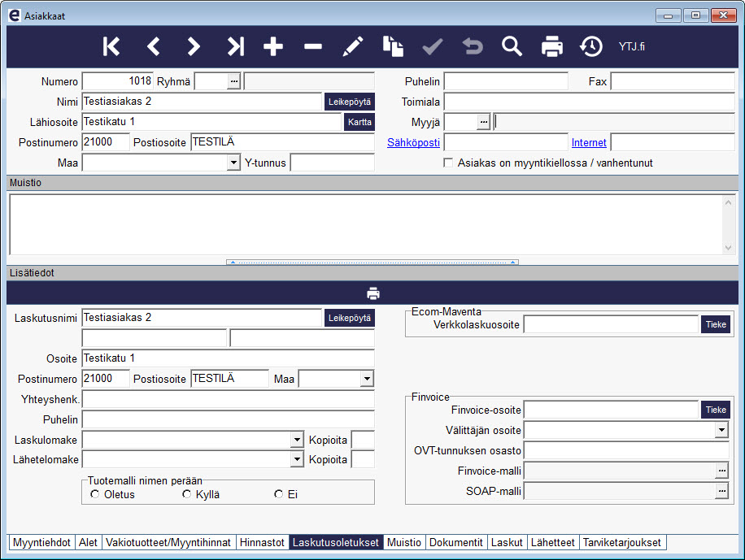Click Kartta button next to Lähiosoite
The width and height of the screenshot is (745, 560).
(359, 122)
